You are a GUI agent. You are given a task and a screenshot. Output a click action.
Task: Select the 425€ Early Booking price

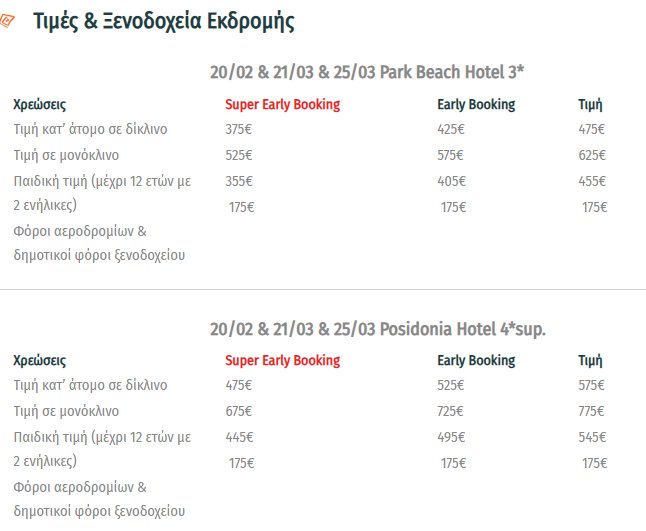[x=451, y=129]
